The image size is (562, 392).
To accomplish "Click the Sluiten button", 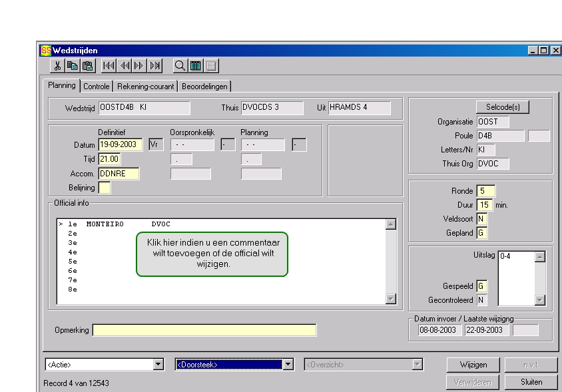I will (531, 382).
